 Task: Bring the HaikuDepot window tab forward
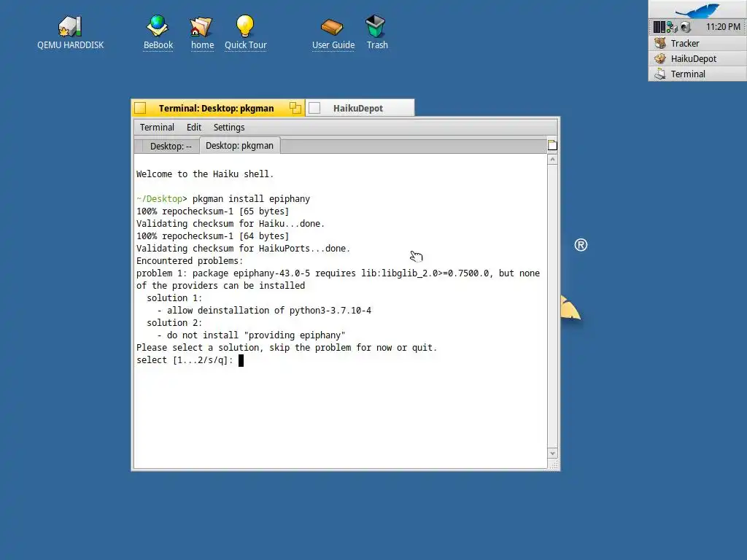(360, 108)
